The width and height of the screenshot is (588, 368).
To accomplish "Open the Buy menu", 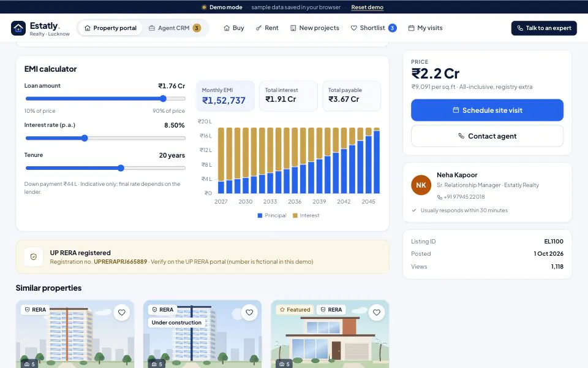I will pyautogui.click(x=233, y=28).
